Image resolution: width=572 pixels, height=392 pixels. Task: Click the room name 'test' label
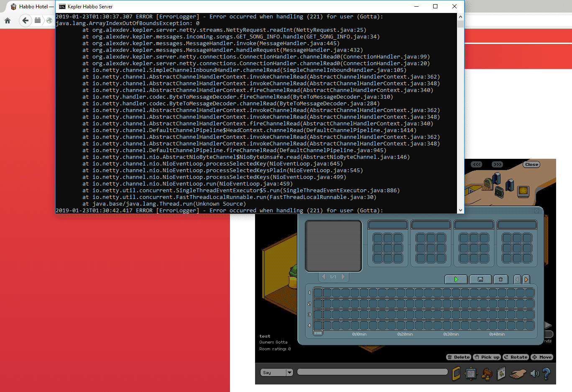[265, 336]
